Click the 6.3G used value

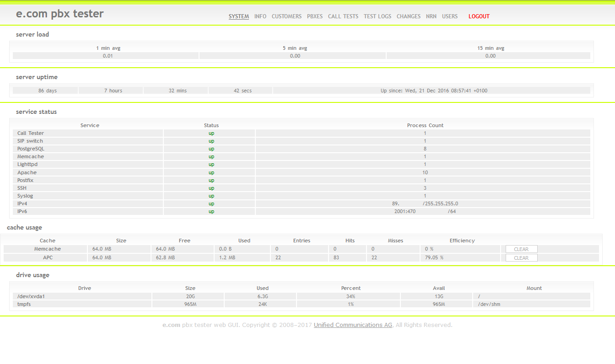click(x=263, y=296)
